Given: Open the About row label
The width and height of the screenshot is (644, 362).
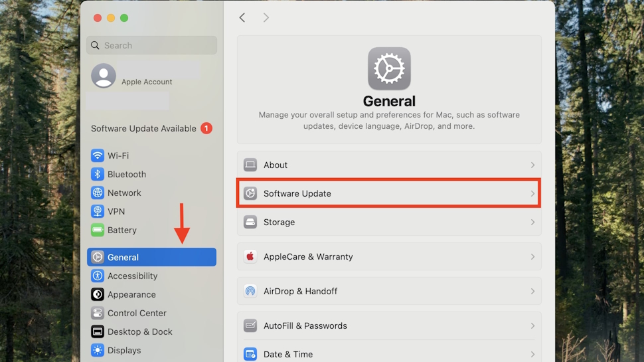Looking at the screenshot, I should tap(276, 165).
